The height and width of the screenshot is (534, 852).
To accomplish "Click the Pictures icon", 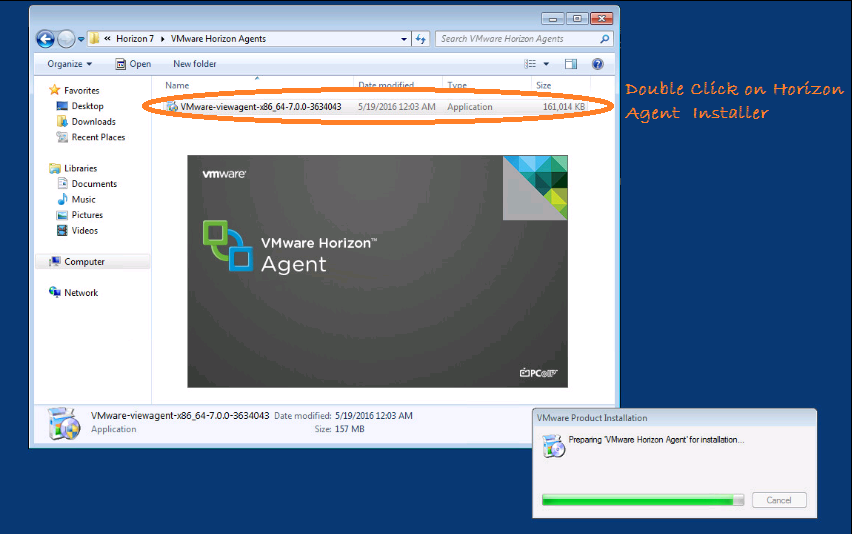I will [x=62, y=215].
